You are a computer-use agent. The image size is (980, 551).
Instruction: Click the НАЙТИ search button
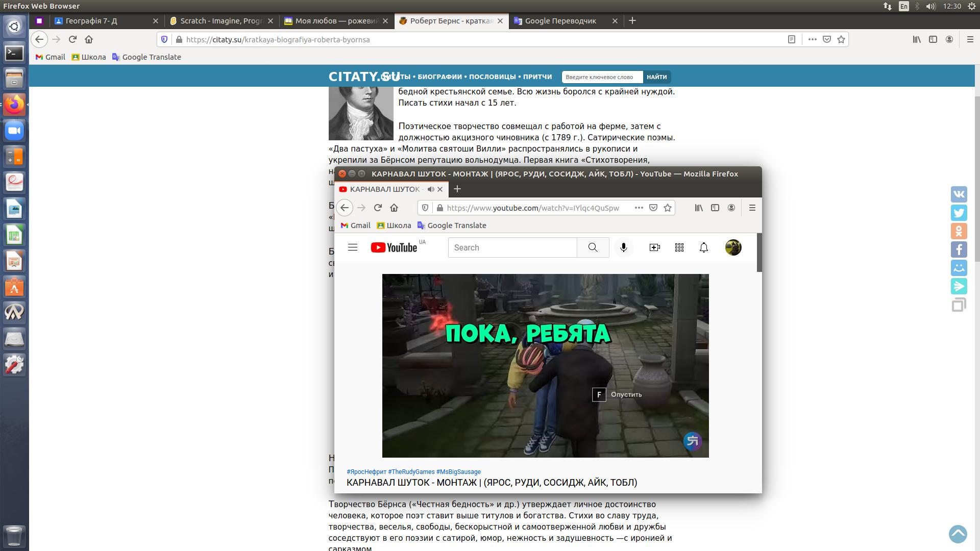tap(656, 77)
